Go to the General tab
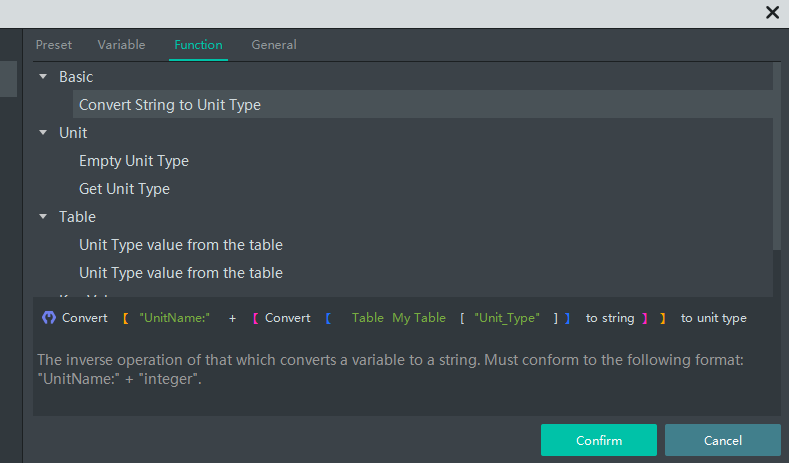Image resolution: width=789 pixels, height=463 pixels. click(x=274, y=45)
